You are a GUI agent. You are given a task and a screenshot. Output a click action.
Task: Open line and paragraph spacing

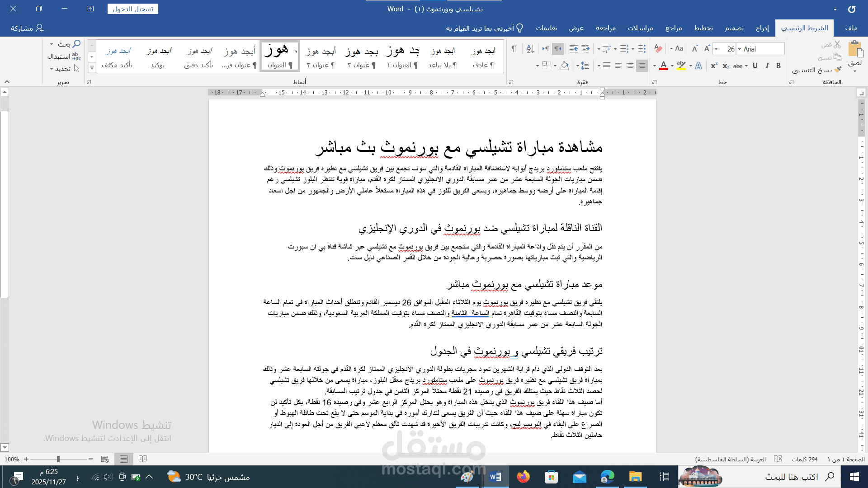(585, 66)
